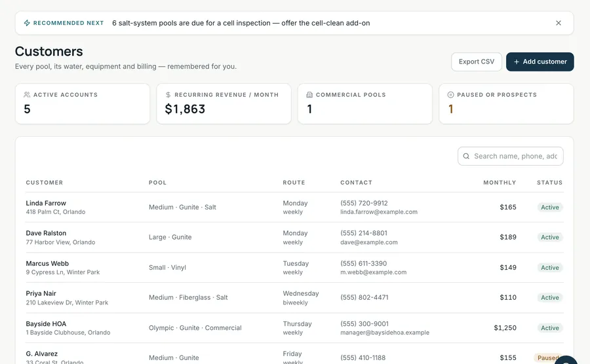
Task: Click email m.webb@example.com
Action: click(373, 272)
